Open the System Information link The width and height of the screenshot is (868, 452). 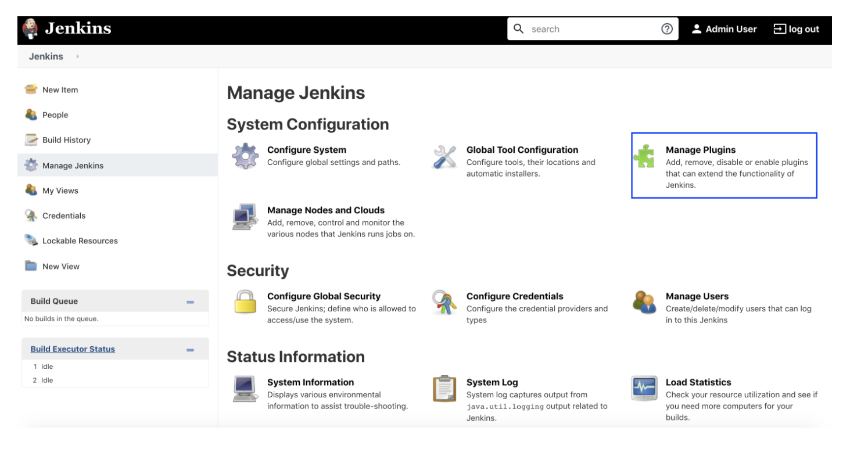[310, 382]
